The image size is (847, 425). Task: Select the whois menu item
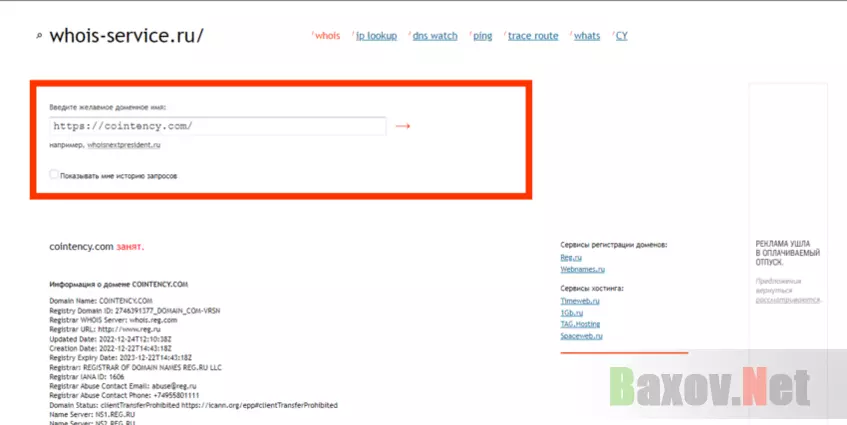pos(327,36)
